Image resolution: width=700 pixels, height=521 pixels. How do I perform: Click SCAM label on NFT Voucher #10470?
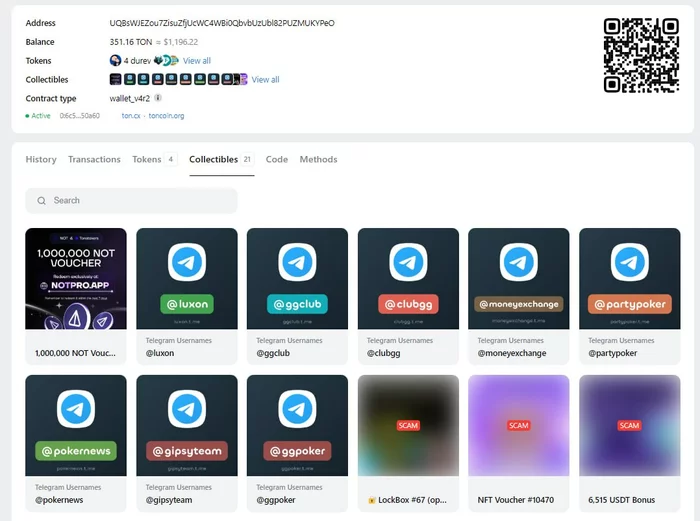tap(519, 425)
